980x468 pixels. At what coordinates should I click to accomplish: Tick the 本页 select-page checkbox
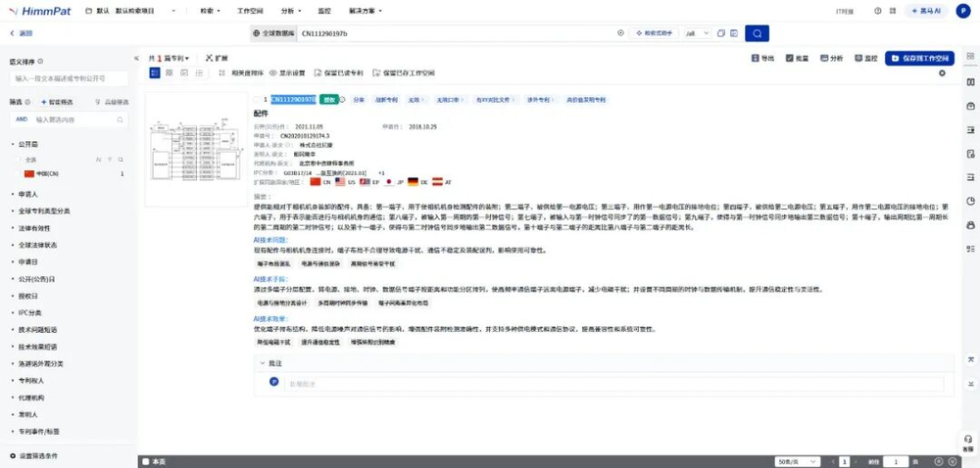click(146, 462)
